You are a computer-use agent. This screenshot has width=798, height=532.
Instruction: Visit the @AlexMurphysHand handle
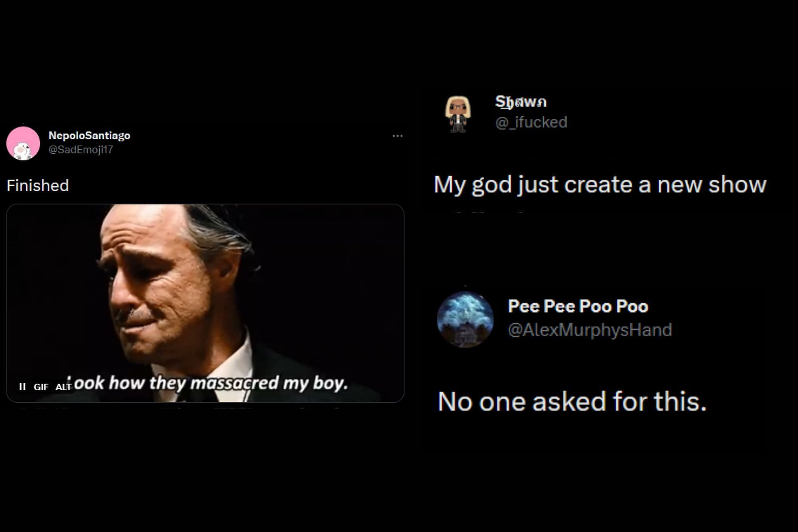[x=590, y=330]
